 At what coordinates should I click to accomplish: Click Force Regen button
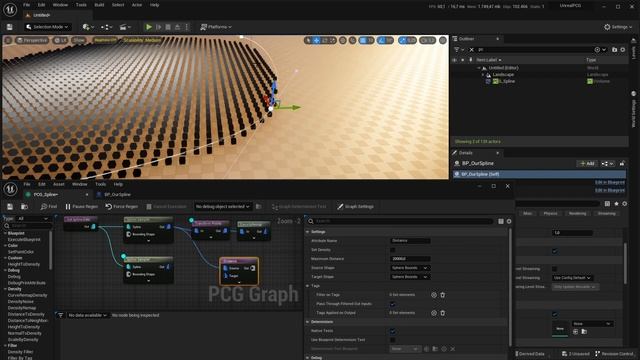pos(121,207)
